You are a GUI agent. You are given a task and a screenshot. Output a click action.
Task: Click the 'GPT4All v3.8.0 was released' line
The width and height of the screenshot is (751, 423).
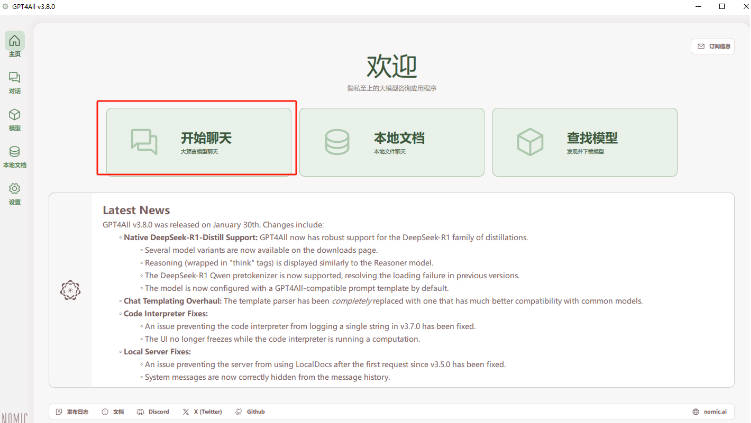(213, 225)
